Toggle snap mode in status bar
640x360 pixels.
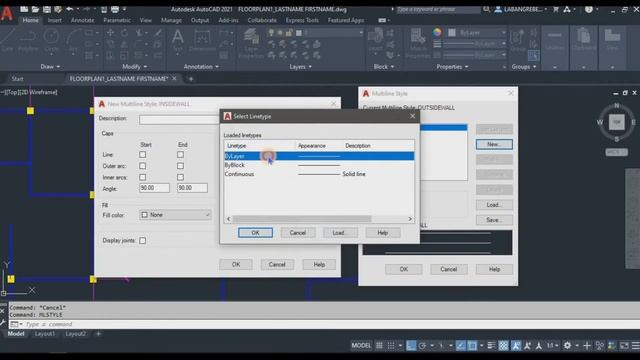pos(391,346)
